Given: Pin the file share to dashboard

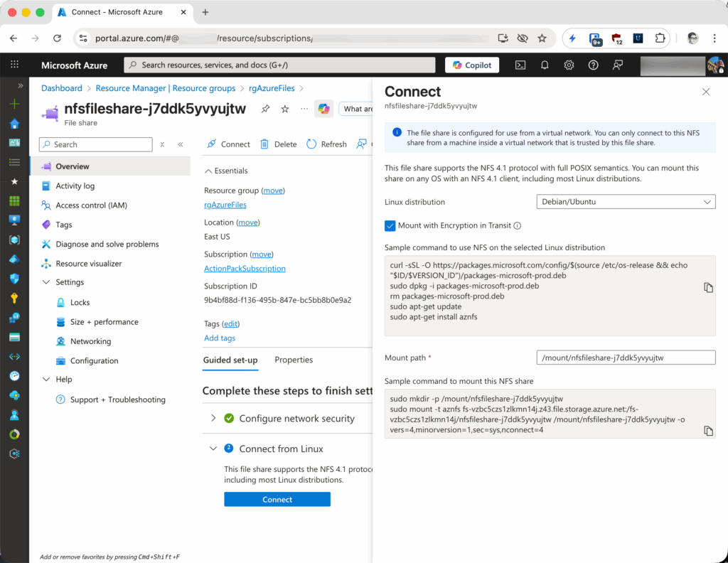Looking at the screenshot, I should coord(265,109).
